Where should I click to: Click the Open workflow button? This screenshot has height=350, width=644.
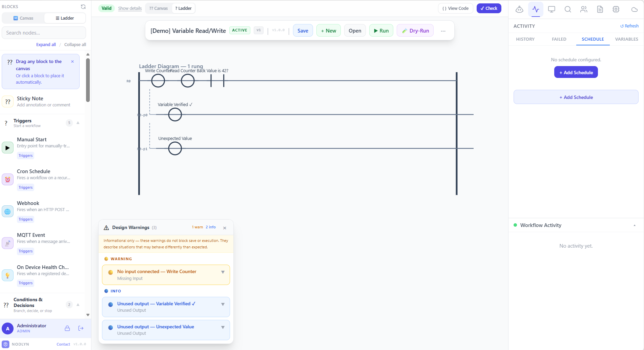coord(355,31)
